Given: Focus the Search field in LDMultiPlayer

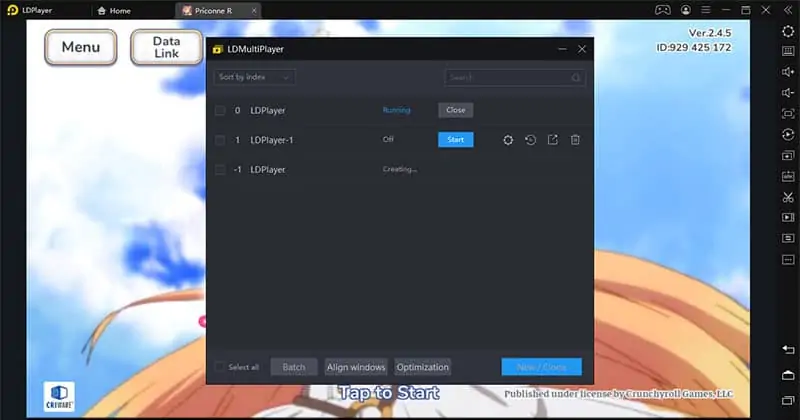Looking at the screenshot, I should point(515,77).
